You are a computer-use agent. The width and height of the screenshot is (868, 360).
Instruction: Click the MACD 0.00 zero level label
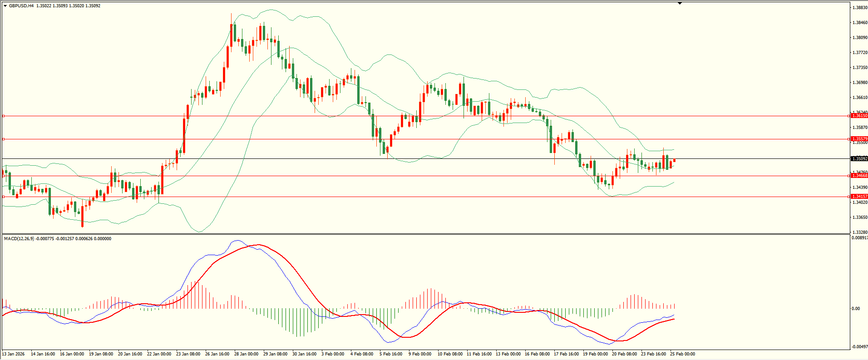[x=856, y=309]
